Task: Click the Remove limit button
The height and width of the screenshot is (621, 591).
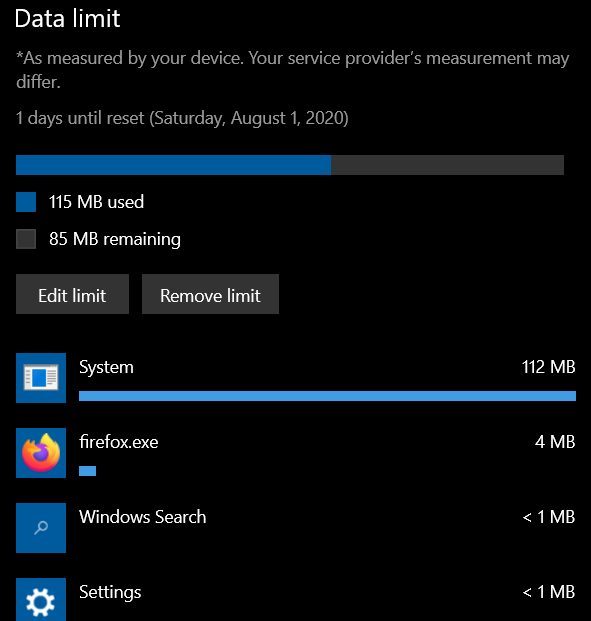Action: [x=210, y=294]
